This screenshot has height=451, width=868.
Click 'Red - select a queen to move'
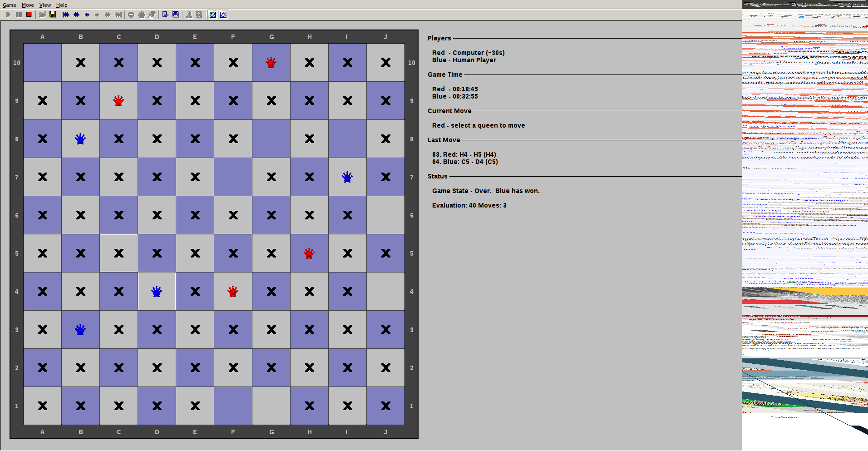(x=478, y=125)
